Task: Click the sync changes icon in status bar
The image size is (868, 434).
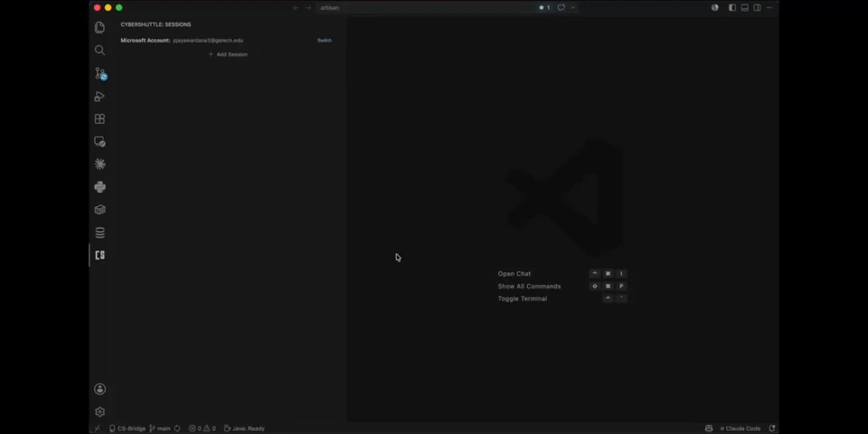Action: [177, 429]
